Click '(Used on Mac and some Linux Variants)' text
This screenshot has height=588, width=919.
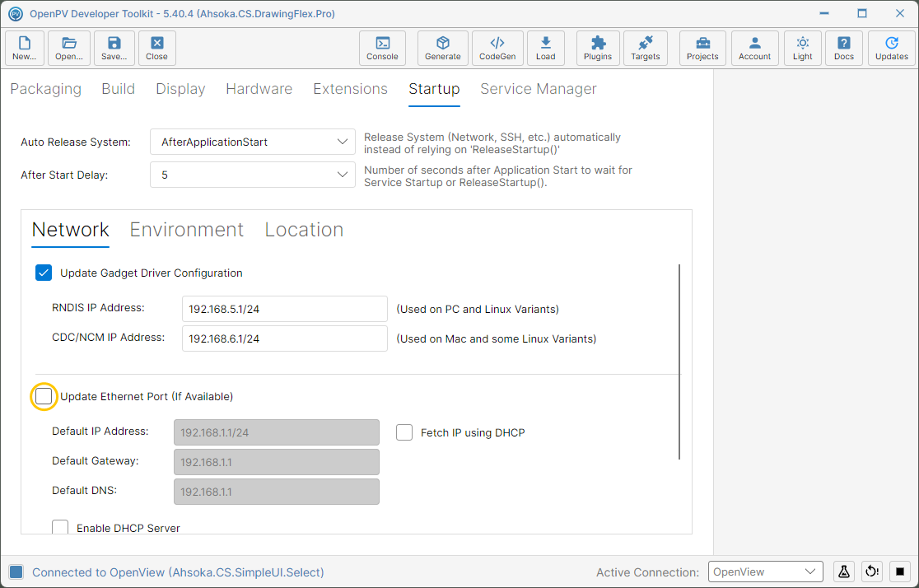click(497, 338)
